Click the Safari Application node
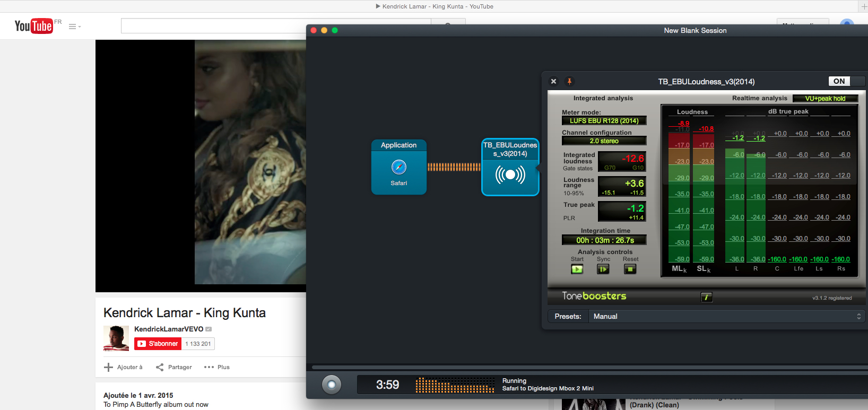 [x=399, y=167]
